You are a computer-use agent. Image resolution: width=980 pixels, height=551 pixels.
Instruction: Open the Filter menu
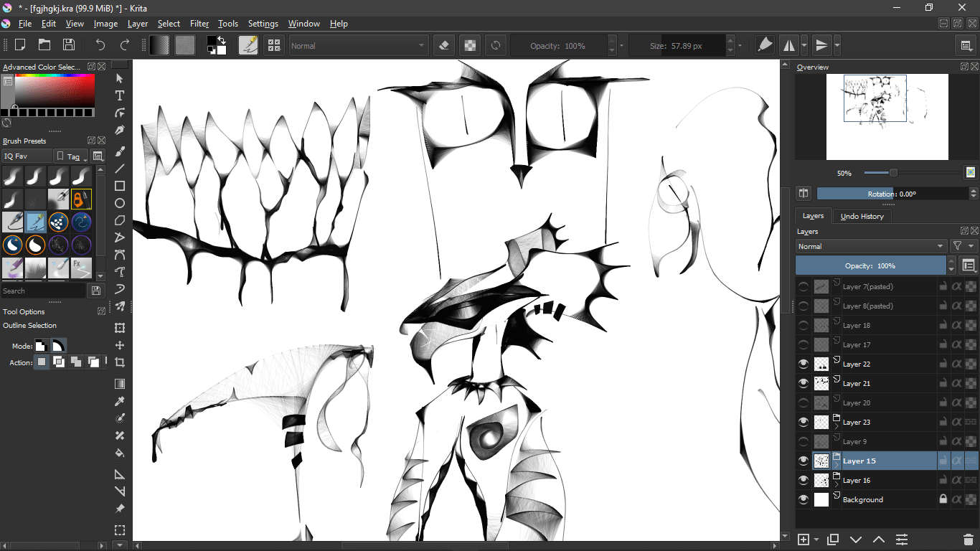point(199,24)
